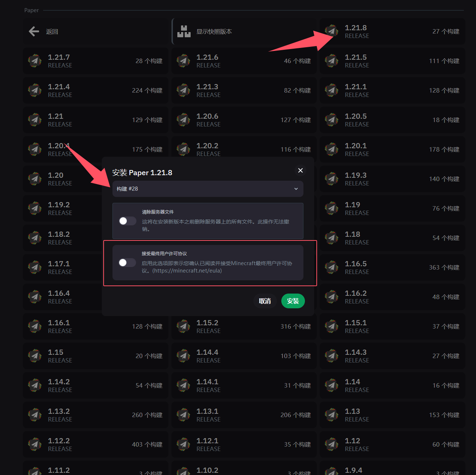
Task: Click the Paper icon for version 1.21.5
Action: pyautogui.click(x=331, y=61)
